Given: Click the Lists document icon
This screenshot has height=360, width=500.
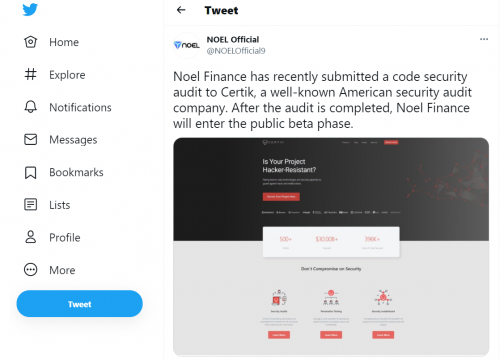Looking at the screenshot, I should pyautogui.click(x=30, y=204).
